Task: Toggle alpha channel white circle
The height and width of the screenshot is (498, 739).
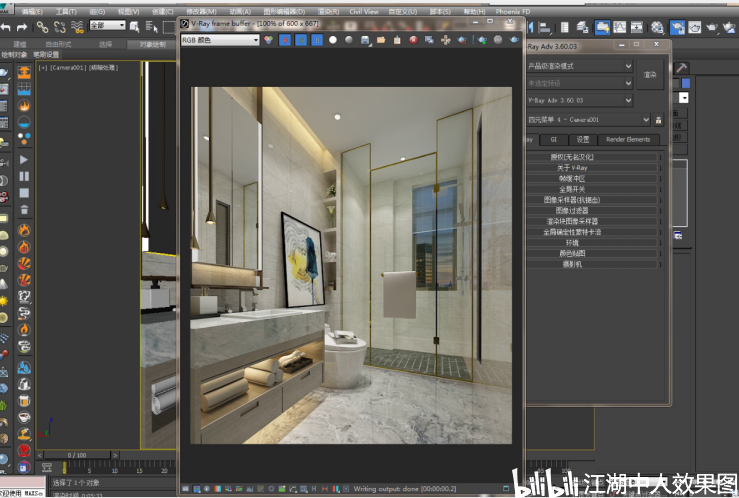Action: tap(333, 40)
